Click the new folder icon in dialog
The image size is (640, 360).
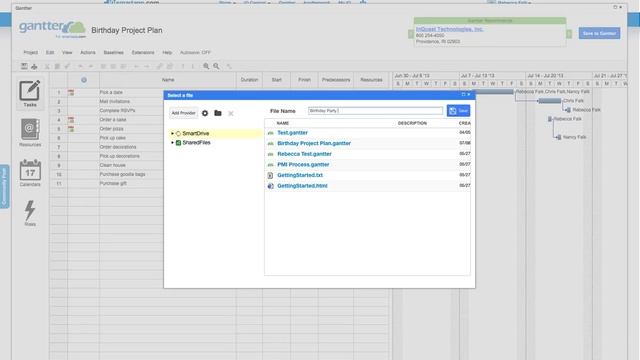218,113
